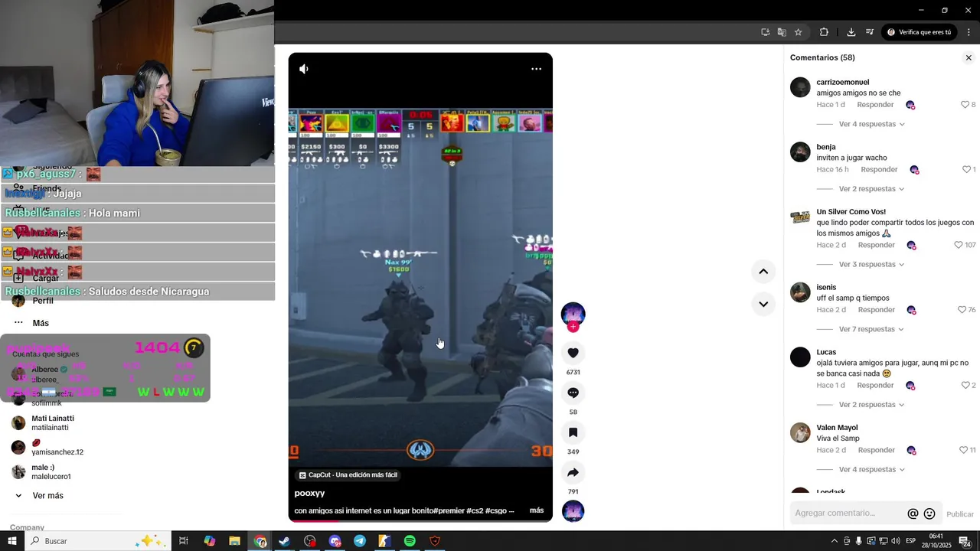
Task: Install app icon in address bar
Action: tap(766, 32)
